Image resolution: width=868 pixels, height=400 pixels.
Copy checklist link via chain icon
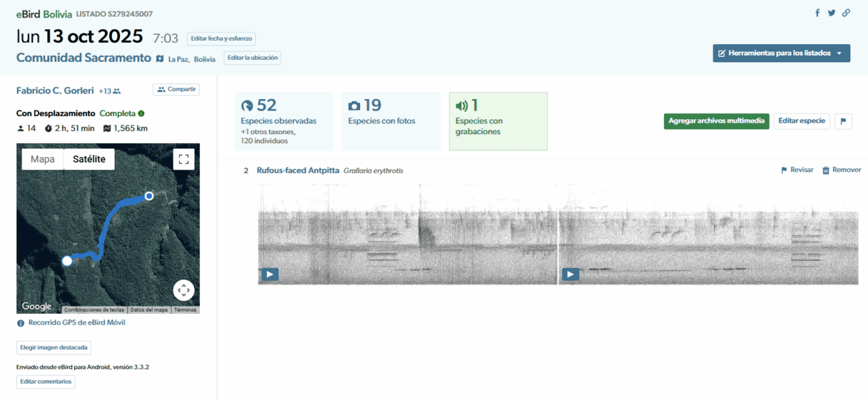(x=846, y=13)
